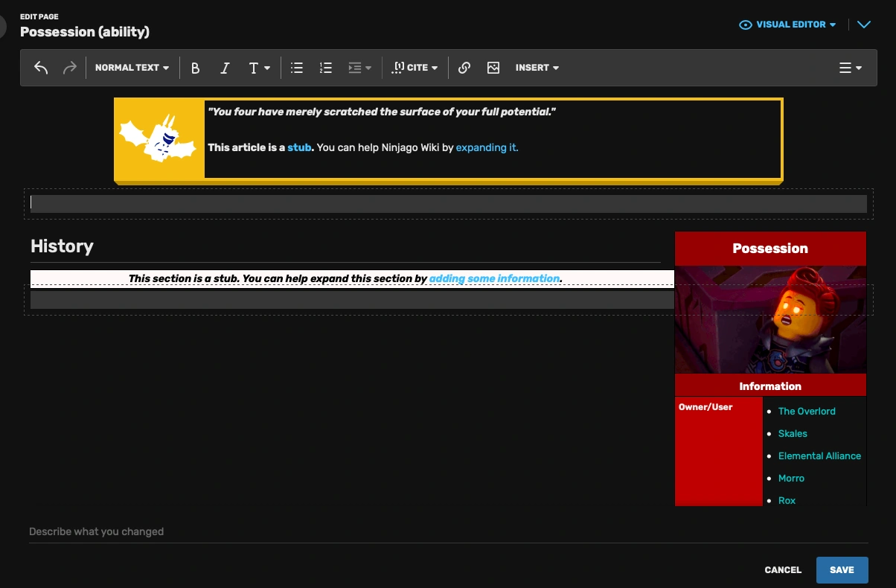Screen dimensions: 896x588
Task: Focus the 'Describe what you changed' field
Action: 448,531
